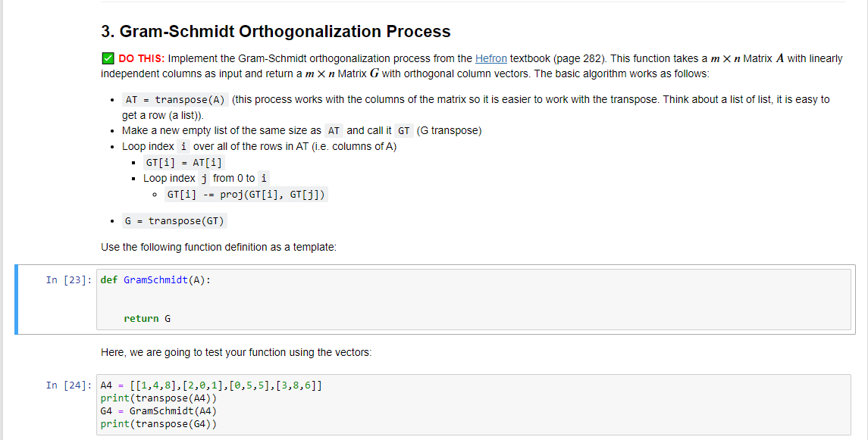Screen dimensions: 868x440
Task: Click the Gram-Schmidt Orthogonalization Process heading
Action: [276, 32]
